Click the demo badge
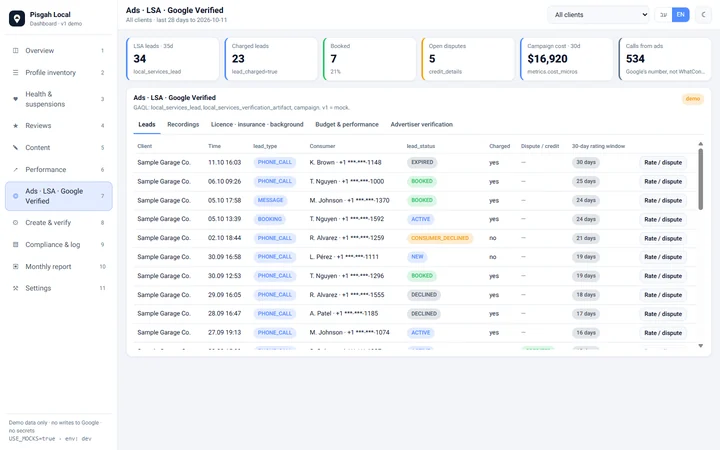Screen dimensions: 720x450 693,99
